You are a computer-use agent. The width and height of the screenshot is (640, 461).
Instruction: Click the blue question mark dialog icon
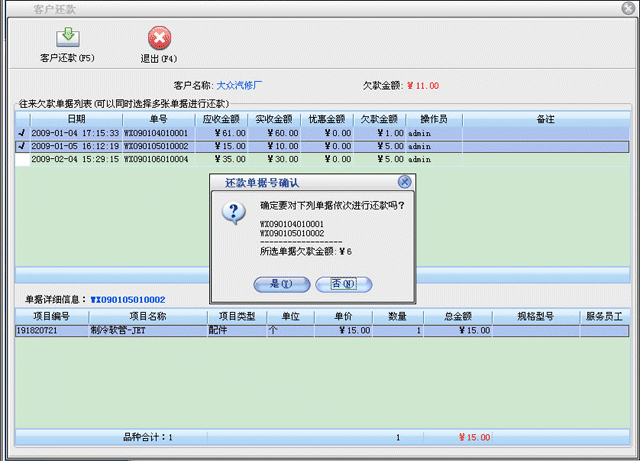233,211
